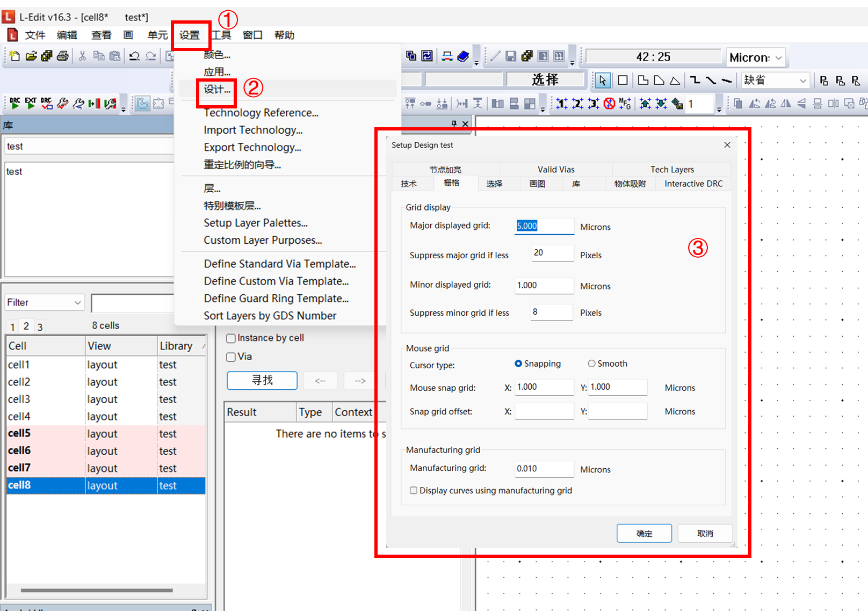Select the cell1 row

[106, 365]
